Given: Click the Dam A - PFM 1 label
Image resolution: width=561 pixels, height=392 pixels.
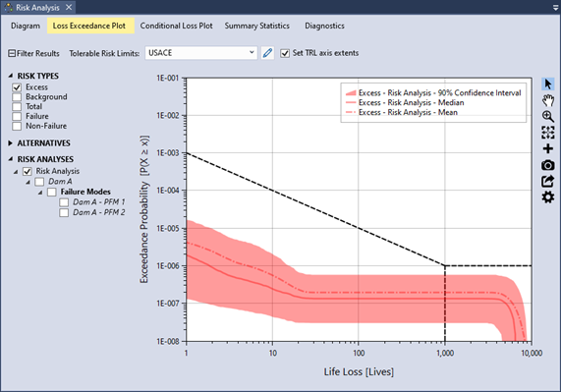Looking at the screenshot, I should click(99, 202).
